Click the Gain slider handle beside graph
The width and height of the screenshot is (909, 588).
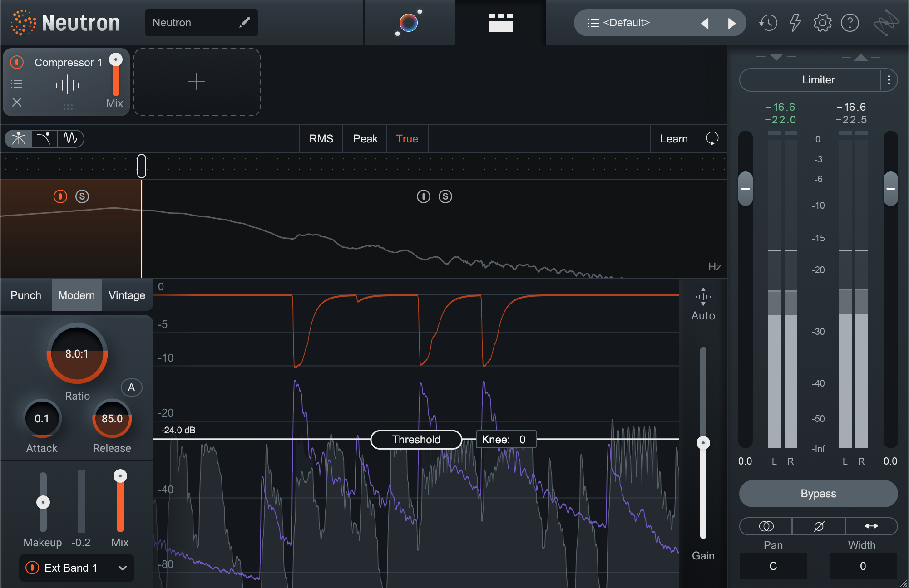703,442
